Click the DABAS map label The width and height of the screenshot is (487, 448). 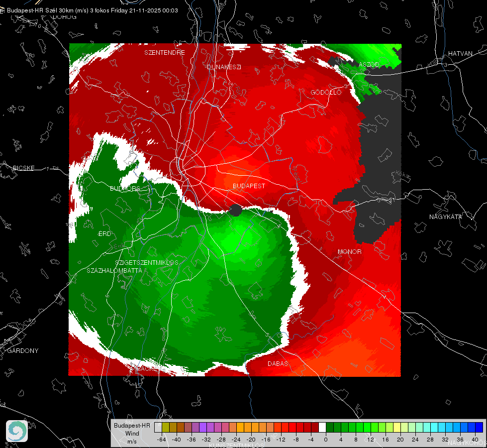(x=278, y=363)
